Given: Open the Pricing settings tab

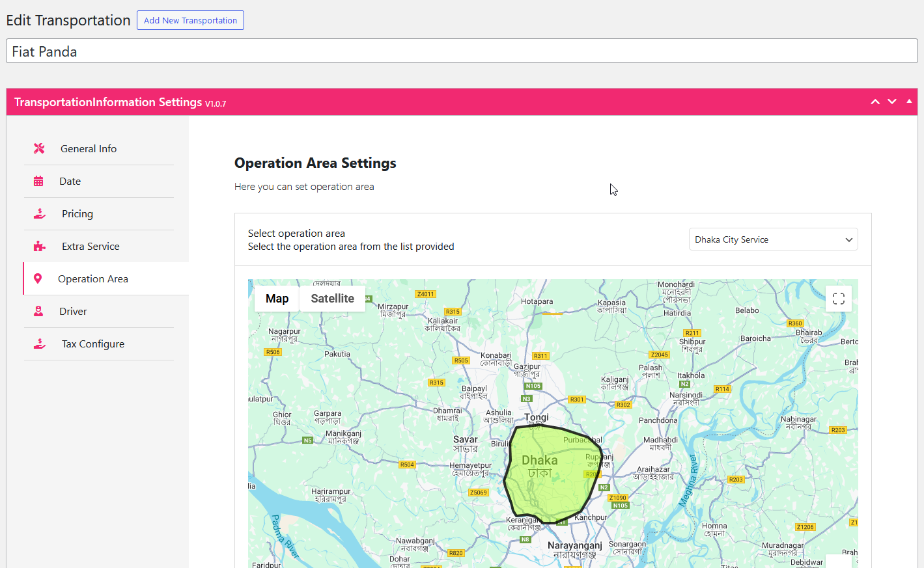Looking at the screenshot, I should (77, 214).
